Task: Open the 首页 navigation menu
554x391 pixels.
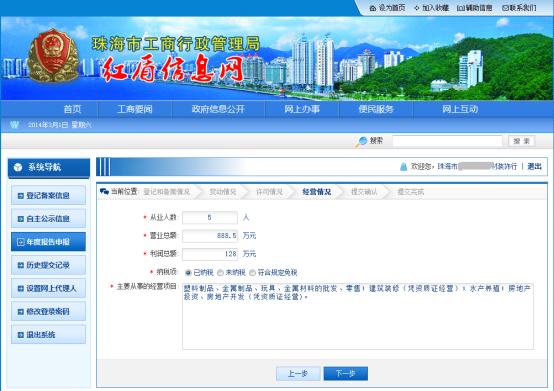Action: tap(72, 109)
